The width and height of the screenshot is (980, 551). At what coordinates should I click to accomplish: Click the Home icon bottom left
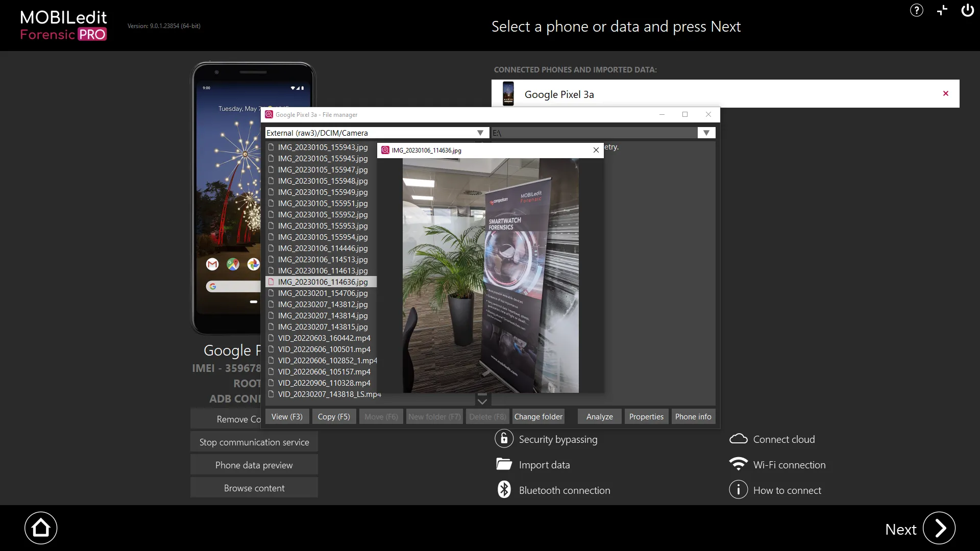click(x=41, y=528)
